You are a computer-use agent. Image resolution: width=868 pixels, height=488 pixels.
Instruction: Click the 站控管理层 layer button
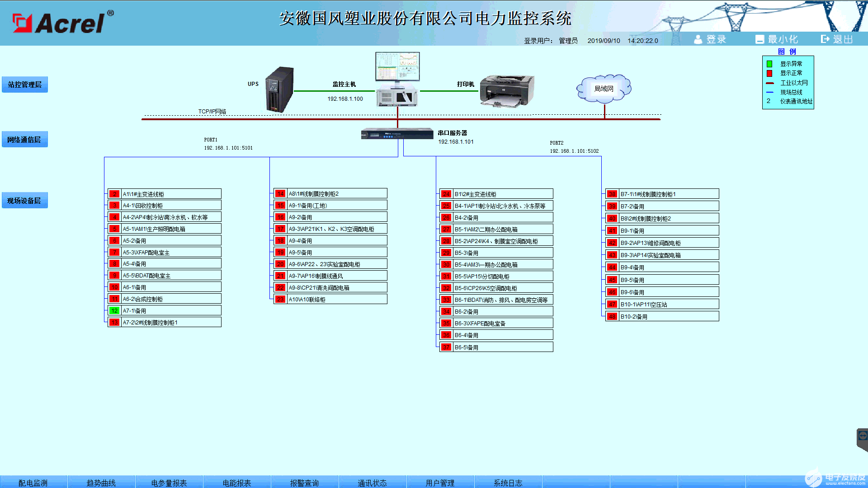[x=25, y=84]
